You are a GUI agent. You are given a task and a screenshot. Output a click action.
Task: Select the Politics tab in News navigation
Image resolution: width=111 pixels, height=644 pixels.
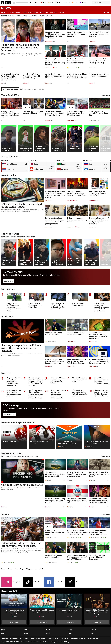coord(30,12)
